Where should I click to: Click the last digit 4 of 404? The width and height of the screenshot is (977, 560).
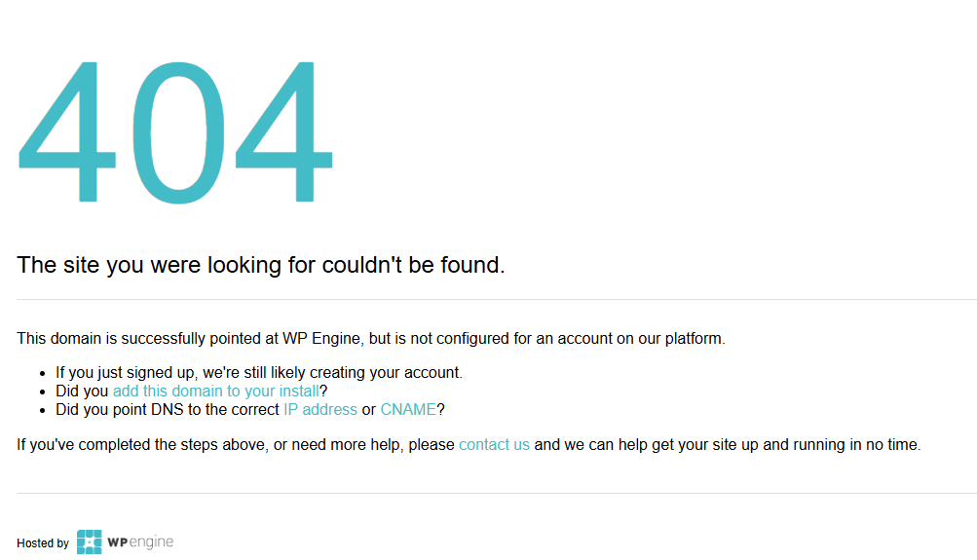coord(284,132)
